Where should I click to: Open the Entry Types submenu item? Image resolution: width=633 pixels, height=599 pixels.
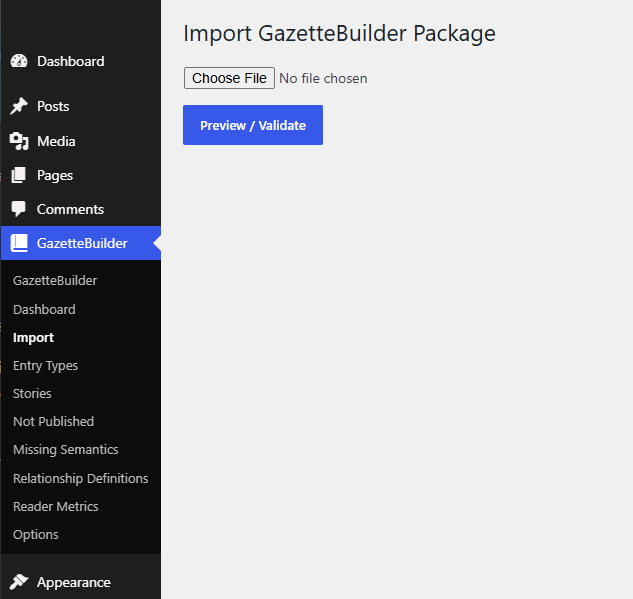tap(45, 366)
